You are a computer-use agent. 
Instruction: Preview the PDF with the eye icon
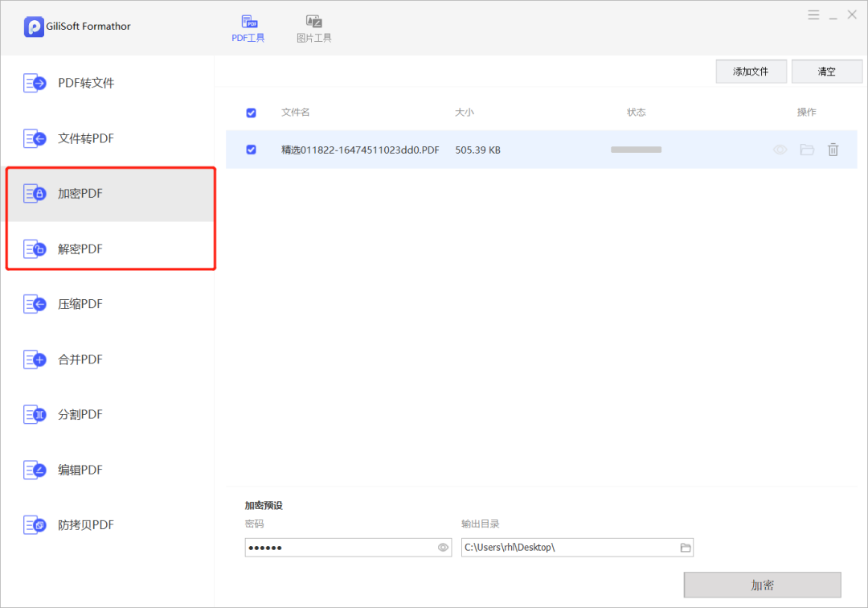point(780,149)
